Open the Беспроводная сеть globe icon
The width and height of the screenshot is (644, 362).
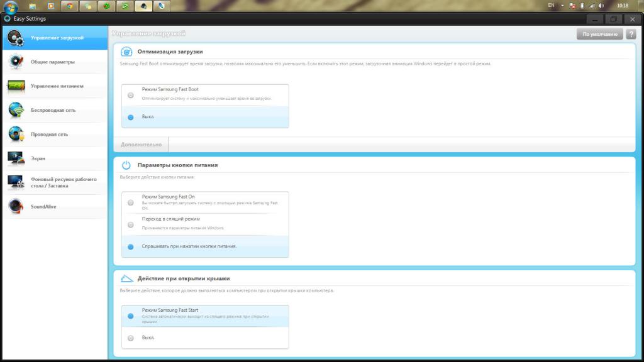(16, 110)
